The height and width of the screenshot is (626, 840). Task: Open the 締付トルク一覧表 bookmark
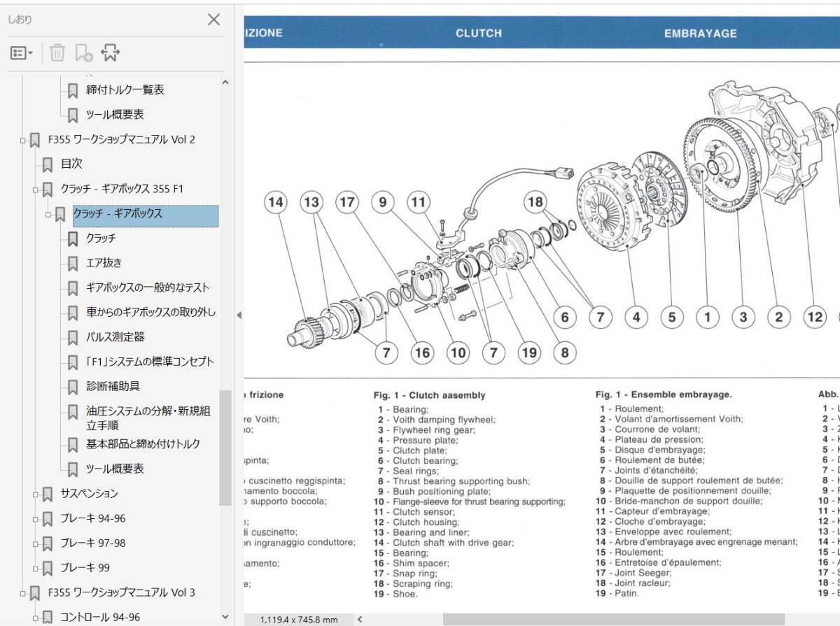click(x=125, y=90)
